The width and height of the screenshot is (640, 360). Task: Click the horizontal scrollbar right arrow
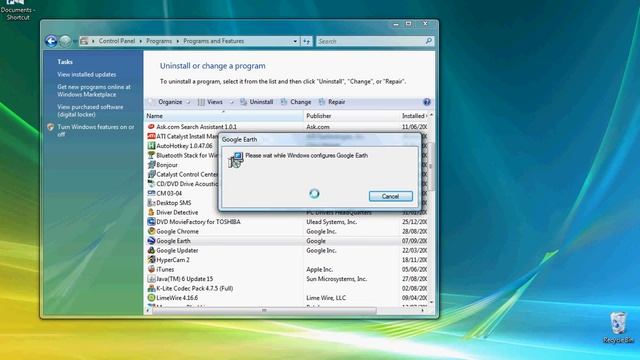(422, 311)
